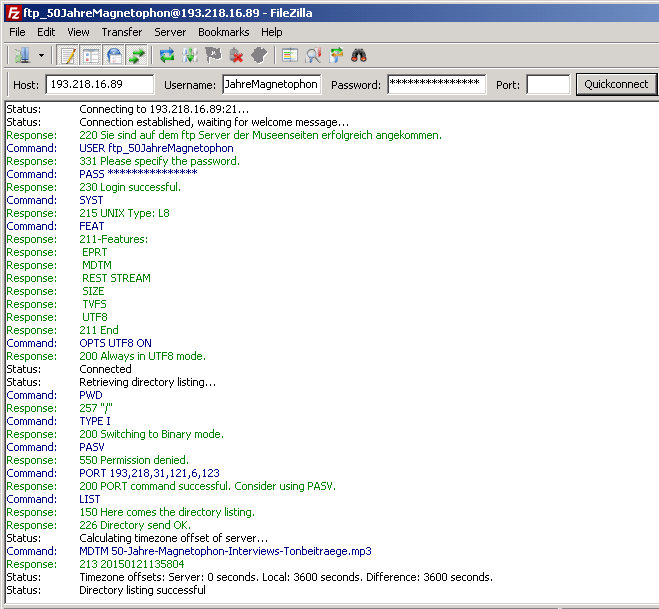Open the View menu
659x609 pixels.
click(x=78, y=32)
